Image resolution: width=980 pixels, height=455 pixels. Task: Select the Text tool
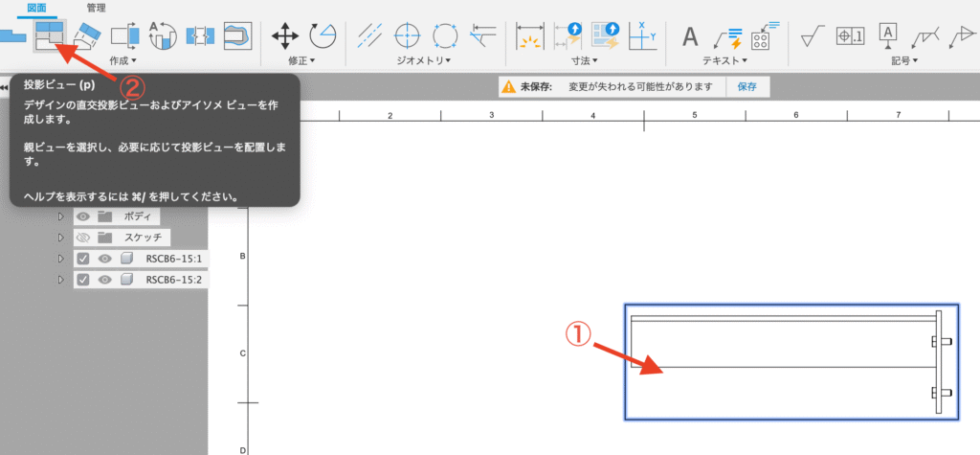click(x=689, y=37)
